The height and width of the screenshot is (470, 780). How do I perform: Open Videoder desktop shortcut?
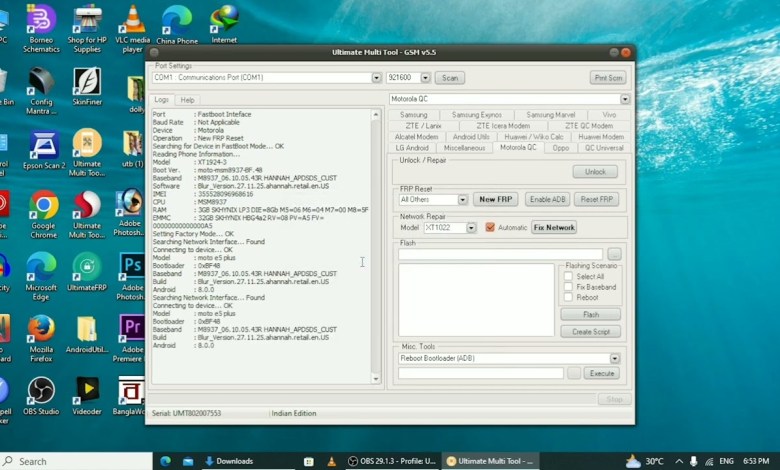(x=87, y=396)
